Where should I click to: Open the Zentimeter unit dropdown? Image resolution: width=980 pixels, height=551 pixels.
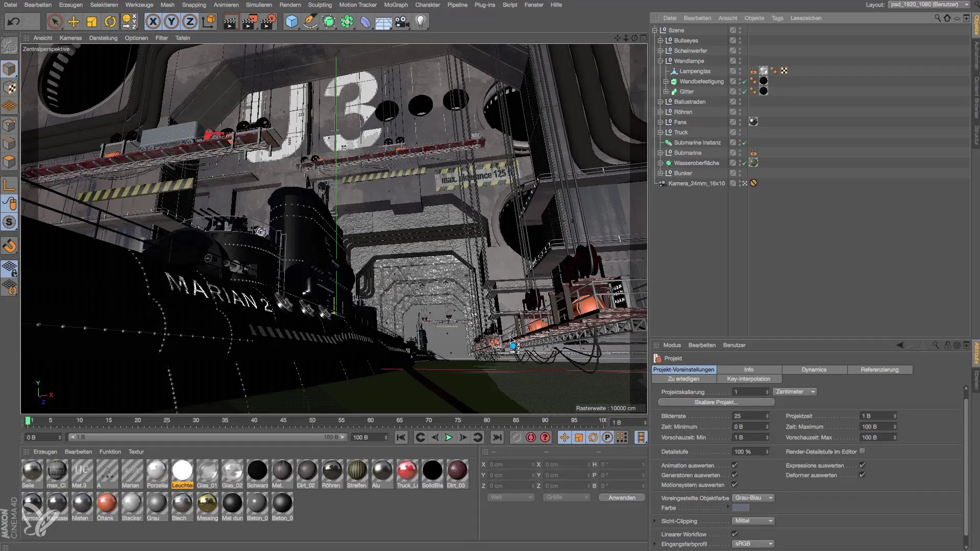coord(794,392)
